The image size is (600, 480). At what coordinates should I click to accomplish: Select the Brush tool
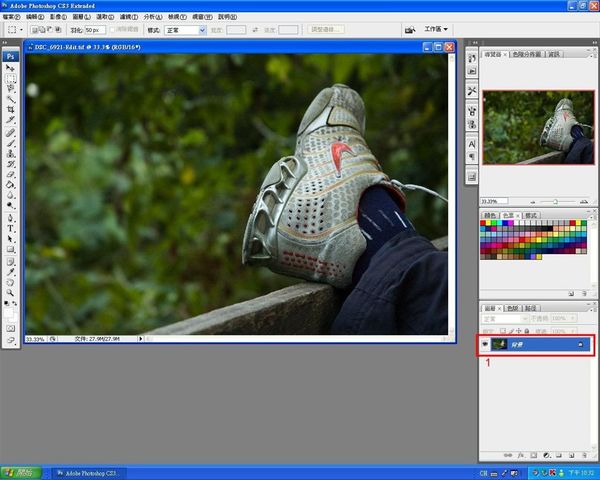coord(10,143)
